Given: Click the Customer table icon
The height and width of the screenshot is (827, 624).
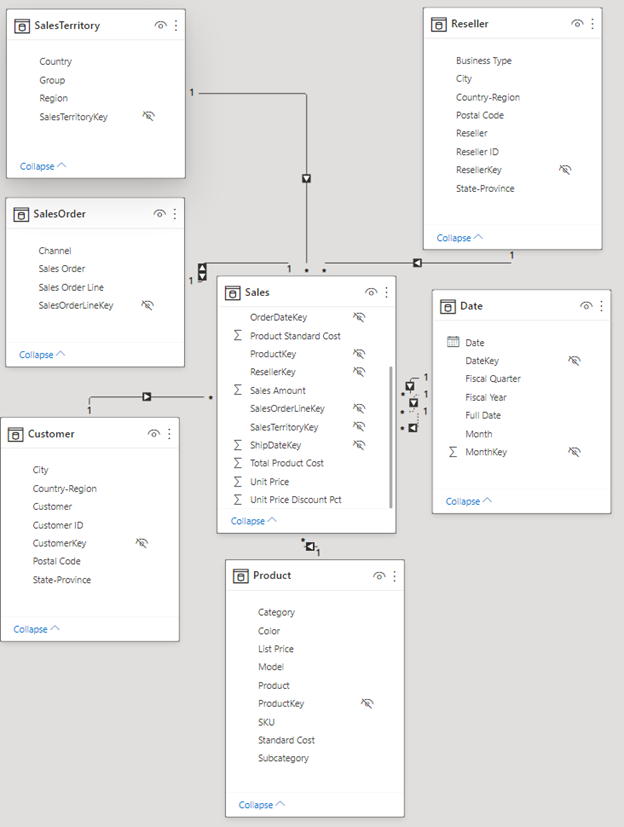Looking at the screenshot, I should point(15,434).
